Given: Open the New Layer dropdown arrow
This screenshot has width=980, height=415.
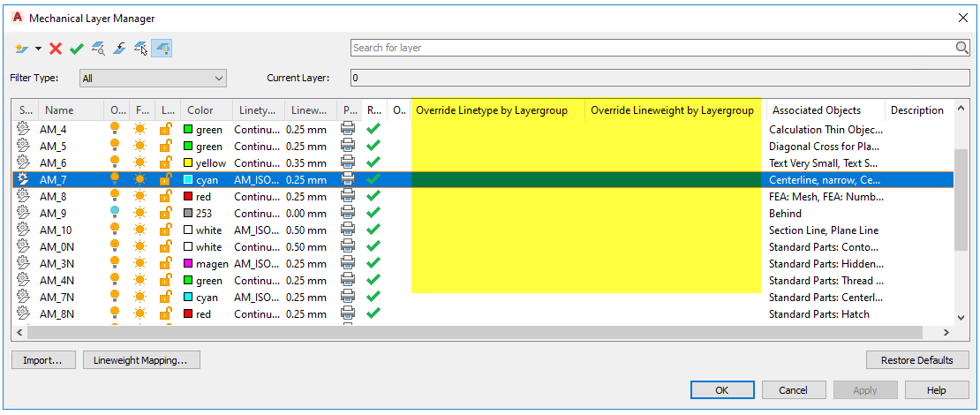Looking at the screenshot, I should point(38,49).
